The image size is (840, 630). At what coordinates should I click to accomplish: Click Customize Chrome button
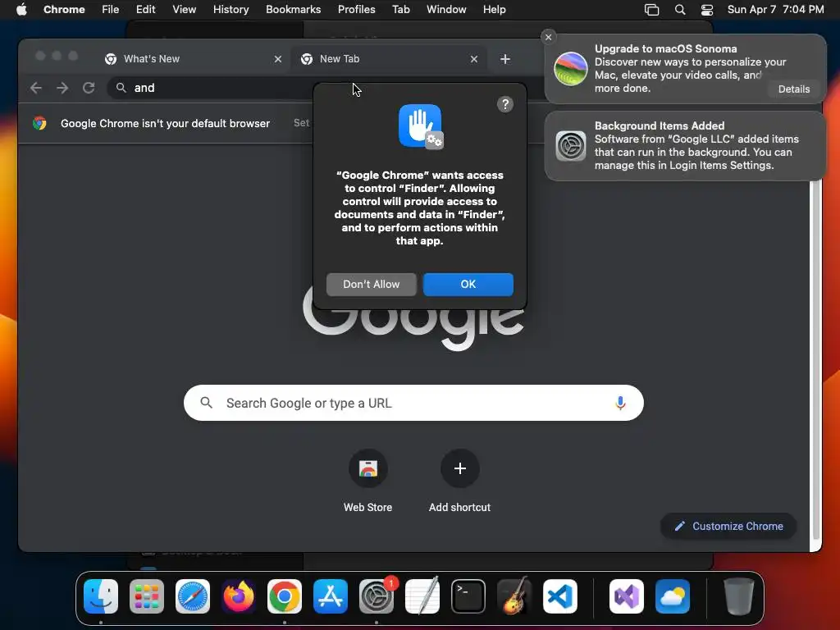click(x=728, y=526)
